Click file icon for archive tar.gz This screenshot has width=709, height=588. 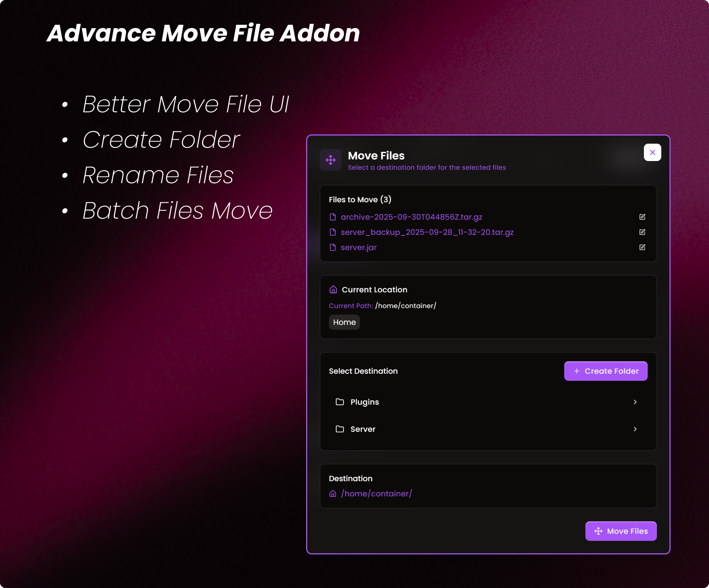333,217
